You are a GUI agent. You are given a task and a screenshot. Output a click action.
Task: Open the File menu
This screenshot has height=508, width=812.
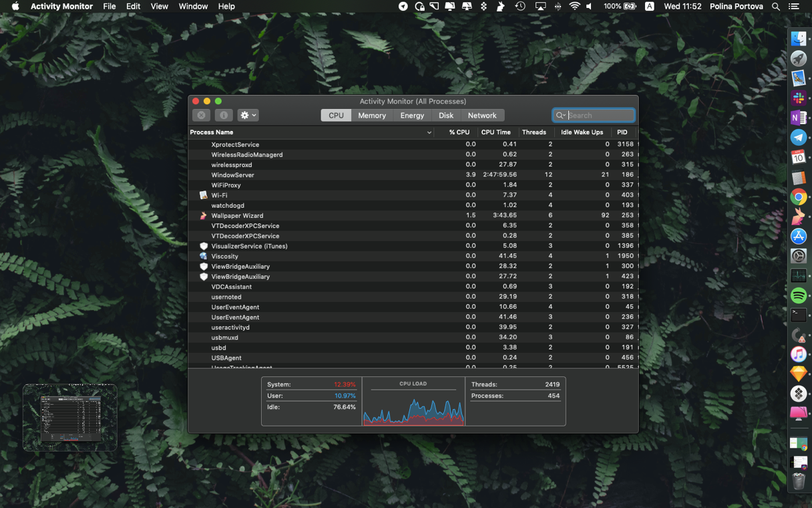[x=109, y=6]
